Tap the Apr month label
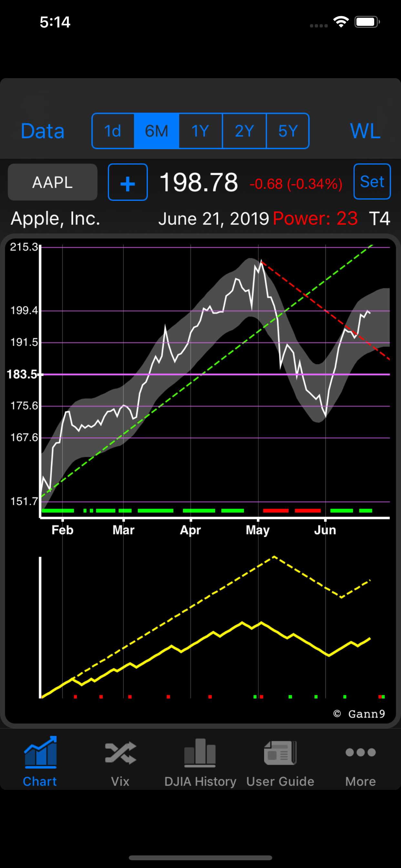 [190, 531]
